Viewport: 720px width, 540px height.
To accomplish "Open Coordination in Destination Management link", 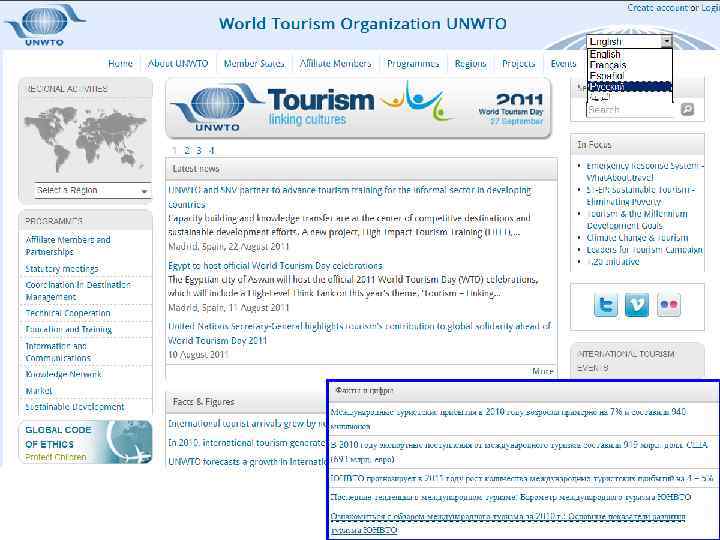I will [x=78, y=291].
